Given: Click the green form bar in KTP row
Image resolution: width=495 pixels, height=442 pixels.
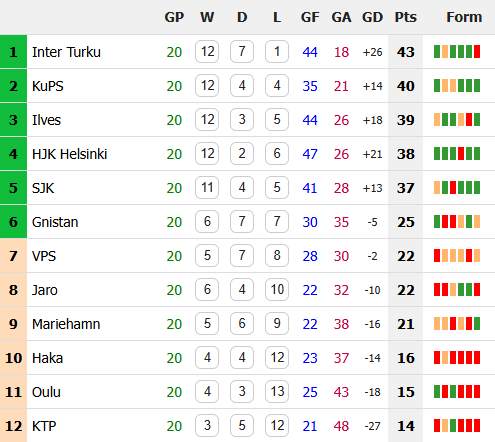Looking at the screenshot, I should 453,426.
